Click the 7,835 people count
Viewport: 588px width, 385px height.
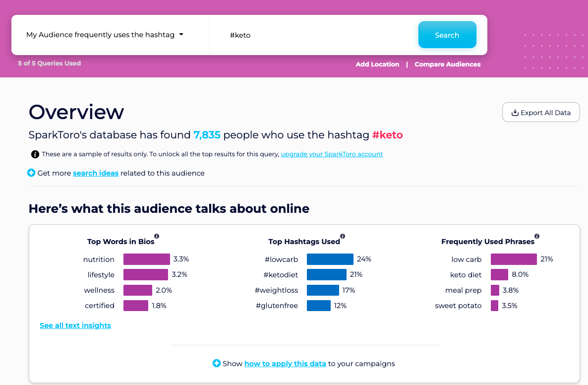tap(207, 135)
